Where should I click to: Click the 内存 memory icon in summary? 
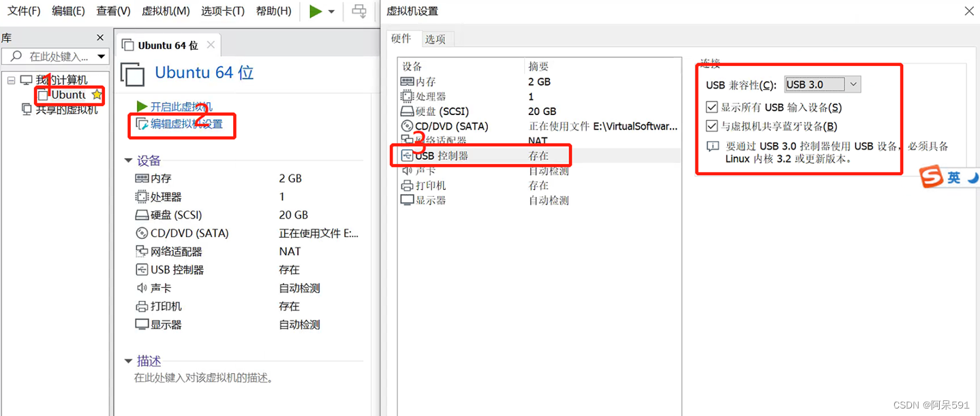tap(142, 178)
